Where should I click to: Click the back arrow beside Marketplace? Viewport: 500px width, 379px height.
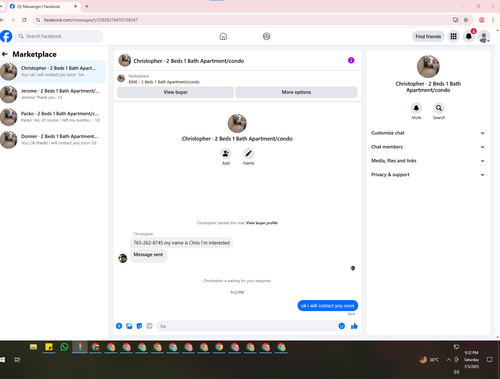(5, 54)
